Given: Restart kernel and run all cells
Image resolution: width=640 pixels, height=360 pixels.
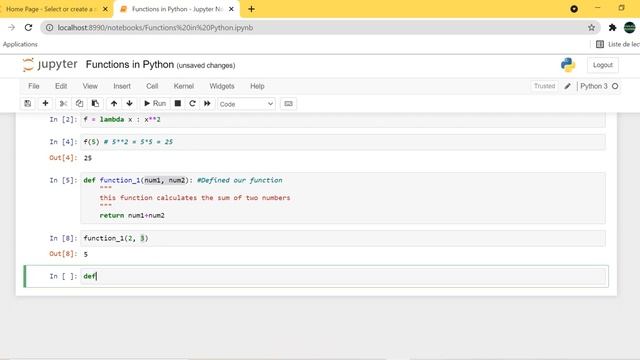Looking at the screenshot, I should [x=207, y=104].
